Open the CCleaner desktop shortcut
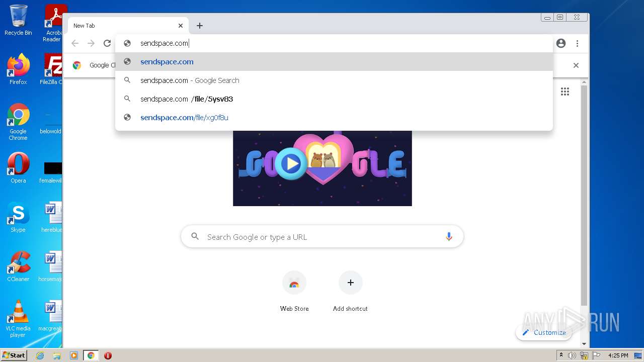644x362 pixels. click(18, 266)
